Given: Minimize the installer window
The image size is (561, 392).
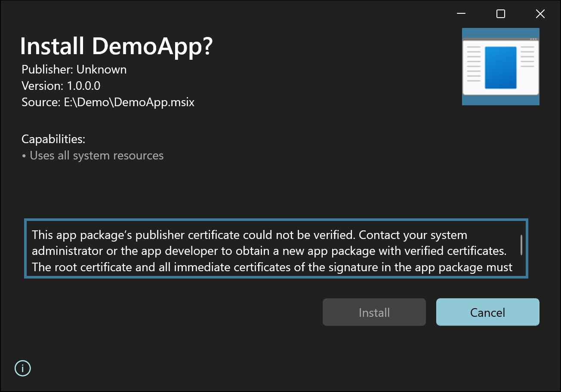Looking at the screenshot, I should (x=461, y=14).
